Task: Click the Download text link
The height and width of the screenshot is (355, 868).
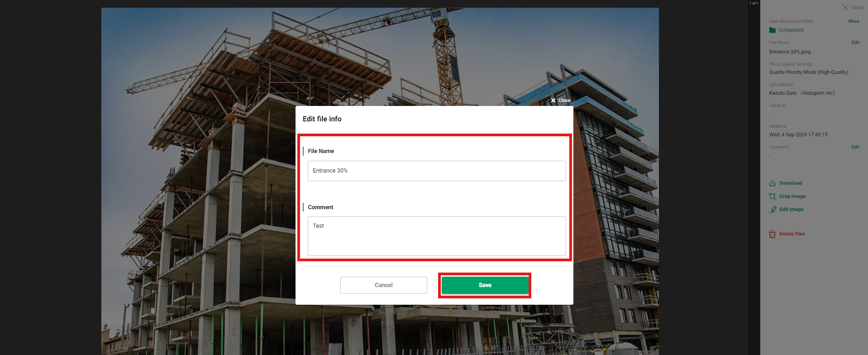Action: pyautogui.click(x=791, y=183)
